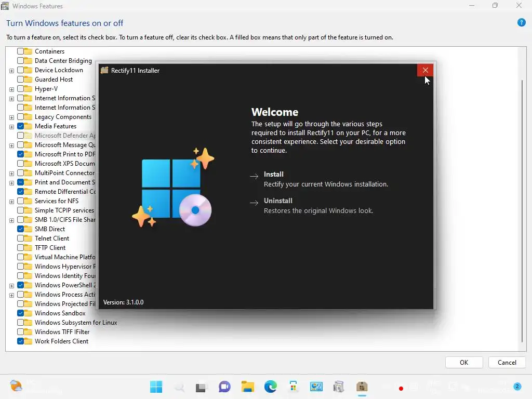The image size is (532, 399).
Task: Open the Control Panel taskbar icon
Action: [316, 387]
